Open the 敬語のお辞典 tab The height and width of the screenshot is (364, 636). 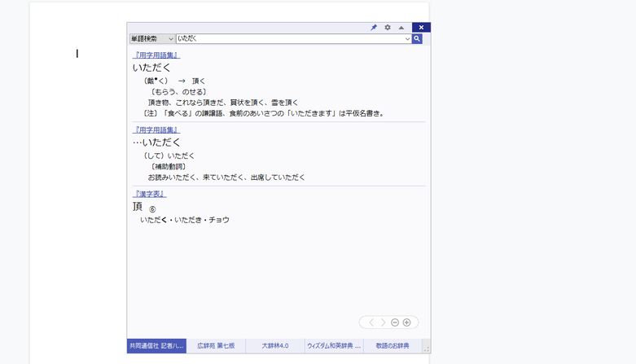(x=393, y=346)
